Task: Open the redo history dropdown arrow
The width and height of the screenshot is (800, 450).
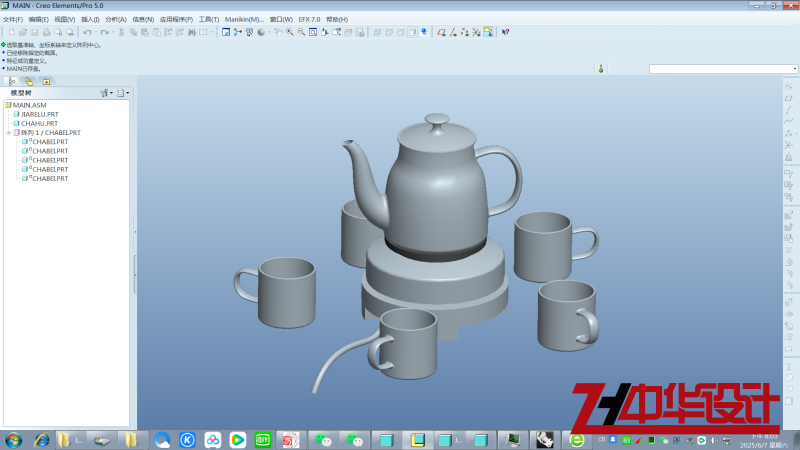Action: point(112,32)
